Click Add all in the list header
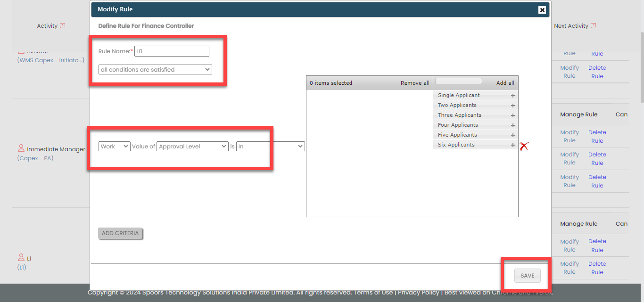 pyautogui.click(x=505, y=83)
